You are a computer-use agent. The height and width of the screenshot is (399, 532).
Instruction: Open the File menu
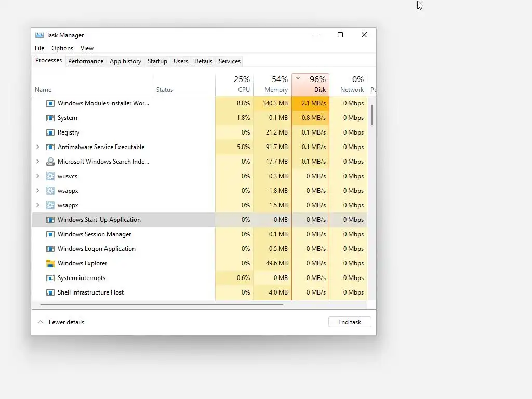pyautogui.click(x=39, y=48)
